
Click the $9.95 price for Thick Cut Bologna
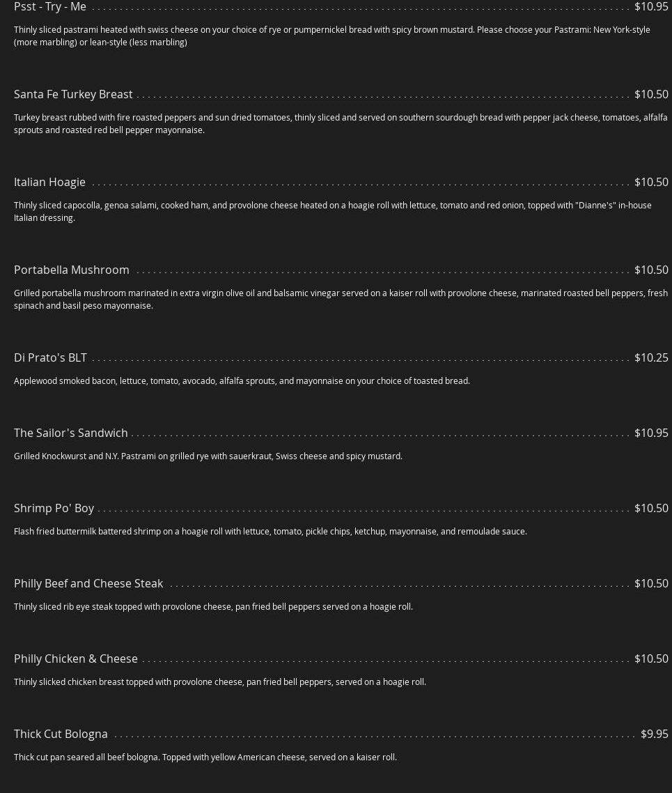click(x=654, y=734)
